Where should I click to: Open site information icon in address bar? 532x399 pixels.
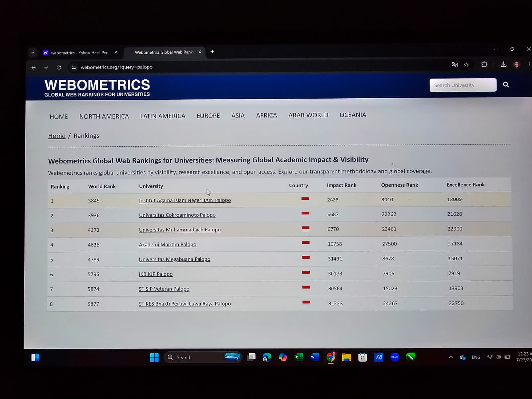tap(74, 67)
